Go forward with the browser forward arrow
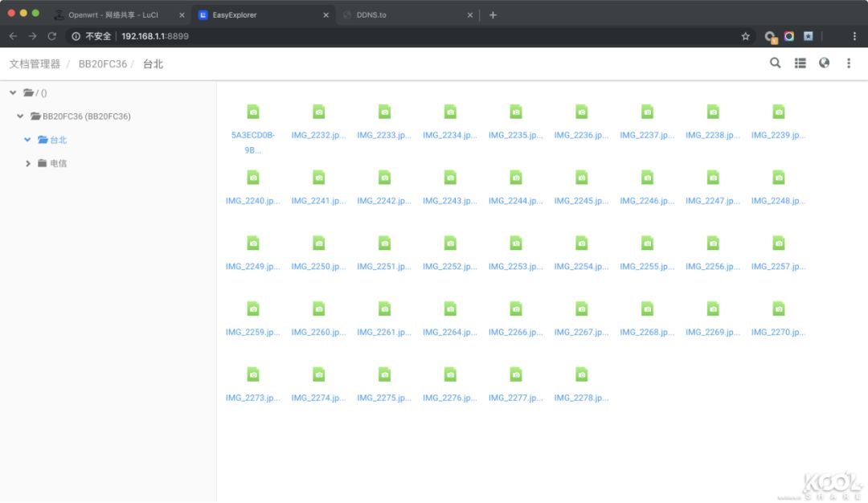The image size is (868, 503). click(33, 36)
